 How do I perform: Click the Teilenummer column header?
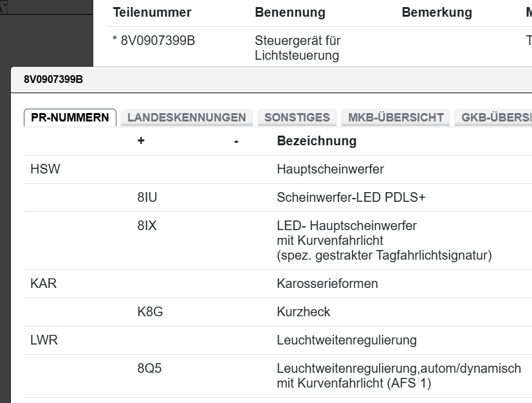pos(152,13)
